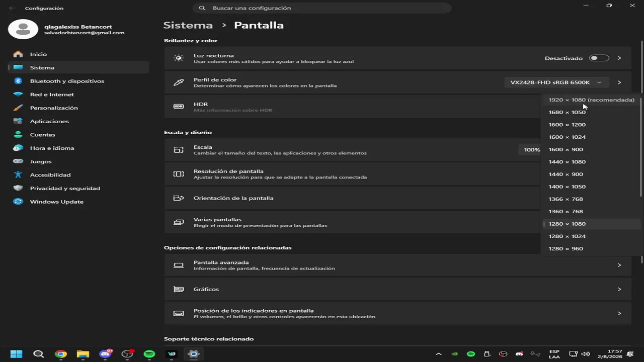The height and width of the screenshot is (362, 644).
Task: Open Discord from the taskbar
Action: [105, 354]
